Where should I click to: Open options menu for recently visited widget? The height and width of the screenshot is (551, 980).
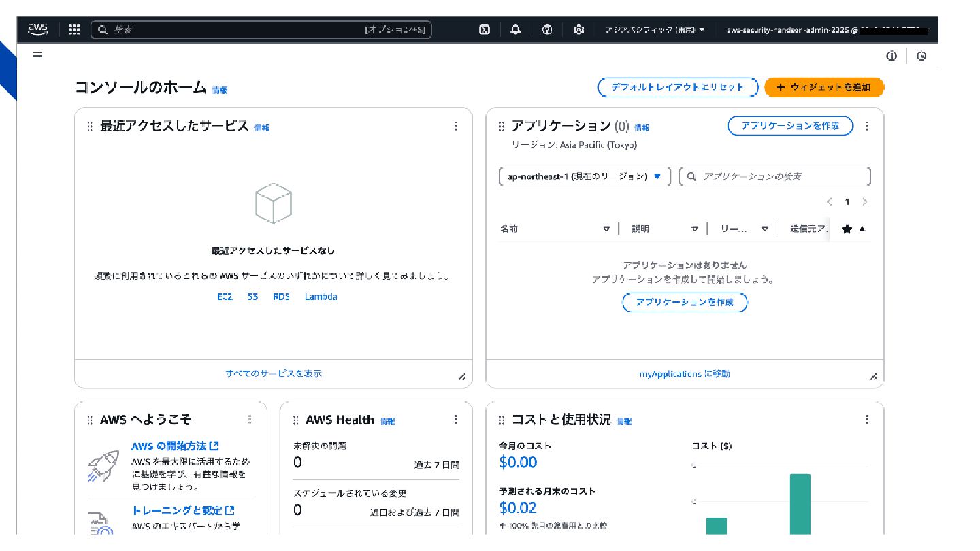[456, 126]
